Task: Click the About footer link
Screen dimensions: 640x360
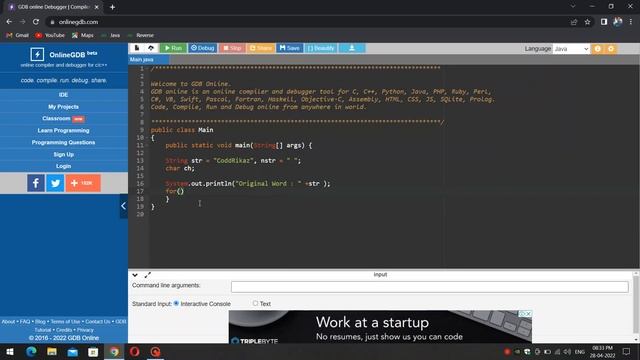Action: click(8, 322)
